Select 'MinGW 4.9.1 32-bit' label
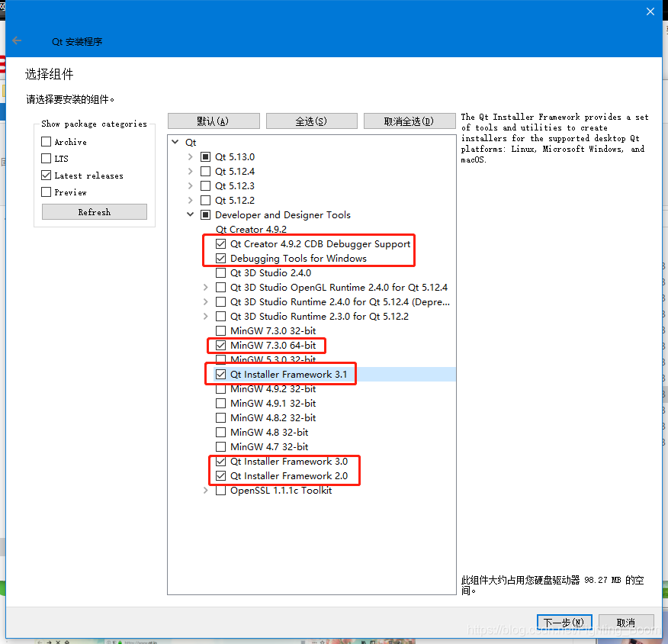Screen dimensions: 668x644 pyautogui.click(x=273, y=403)
